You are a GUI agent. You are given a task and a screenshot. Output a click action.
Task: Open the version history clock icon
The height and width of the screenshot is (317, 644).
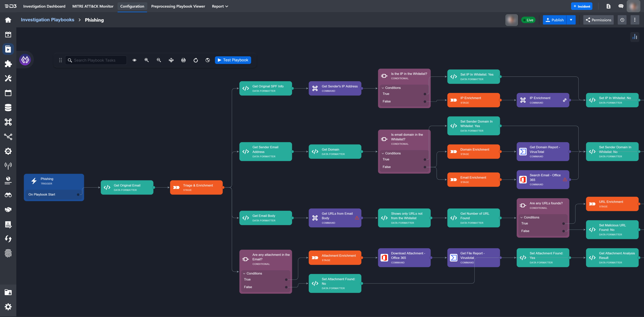[x=622, y=20]
